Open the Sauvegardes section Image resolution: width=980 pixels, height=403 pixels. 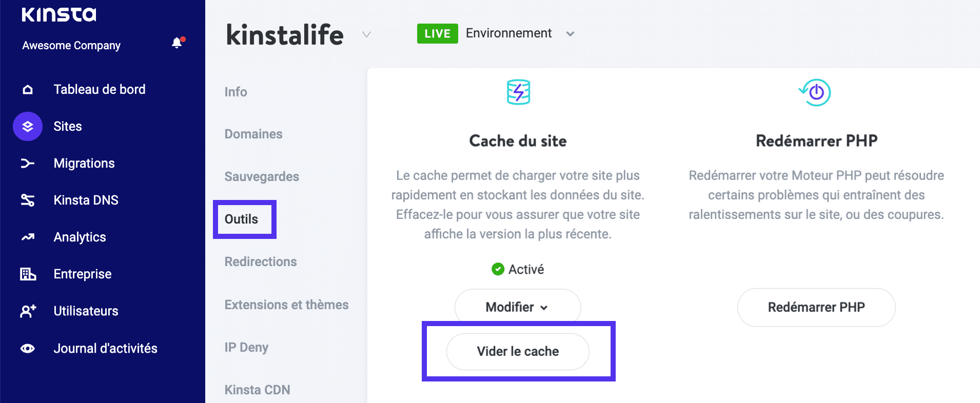(262, 176)
